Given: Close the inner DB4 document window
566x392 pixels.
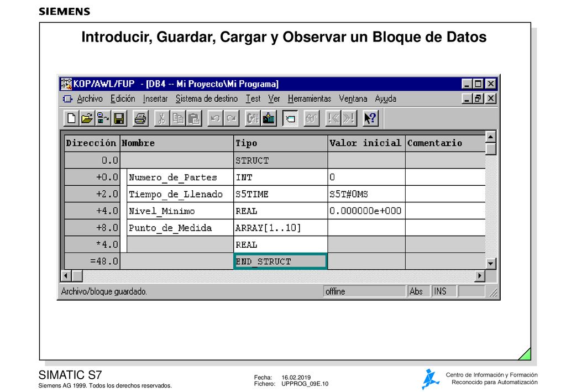Looking at the screenshot, I should [x=491, y=98].
